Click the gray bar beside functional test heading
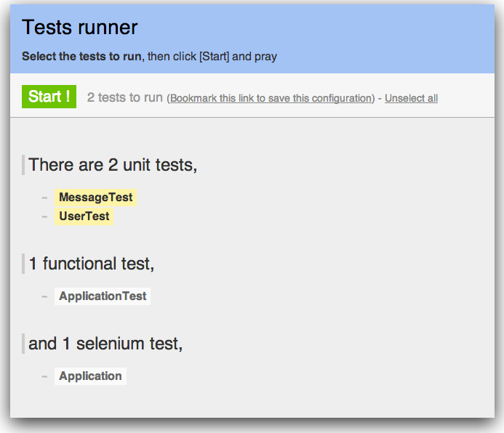This screenshot has height=433, width=504. 23,264
